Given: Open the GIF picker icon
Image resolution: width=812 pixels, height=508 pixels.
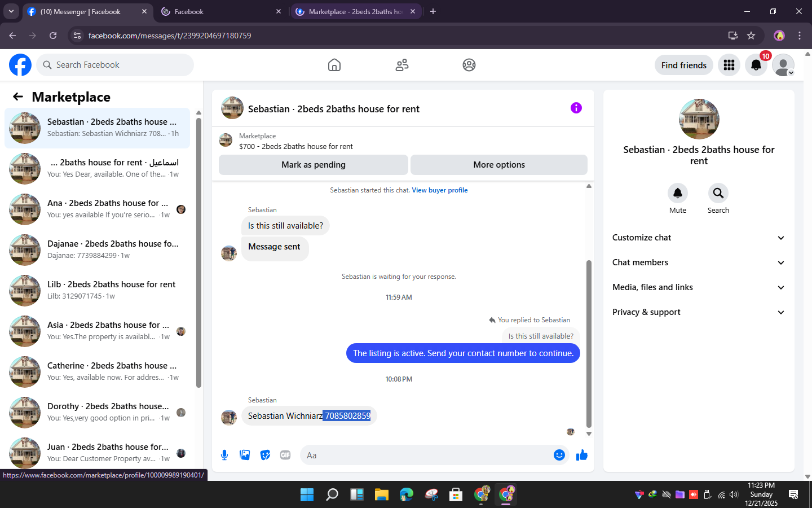Looking at the screenshot, I should (x=285, y=455).
